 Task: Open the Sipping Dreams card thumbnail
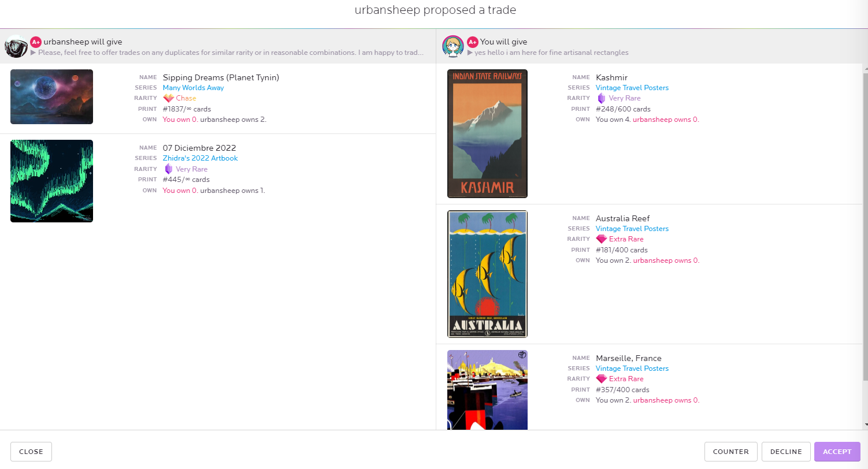coord(51,96)
